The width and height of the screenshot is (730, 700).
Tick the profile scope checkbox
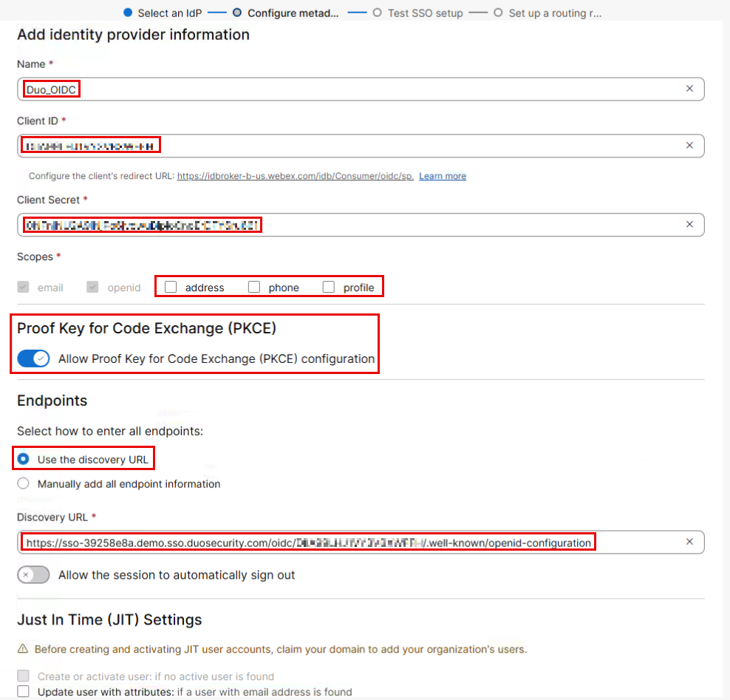pyautogui.click(x=329, y=288)
